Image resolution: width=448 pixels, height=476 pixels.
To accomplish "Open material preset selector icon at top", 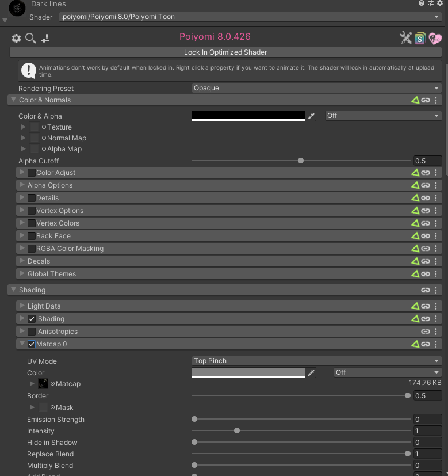I will point(430,3).
